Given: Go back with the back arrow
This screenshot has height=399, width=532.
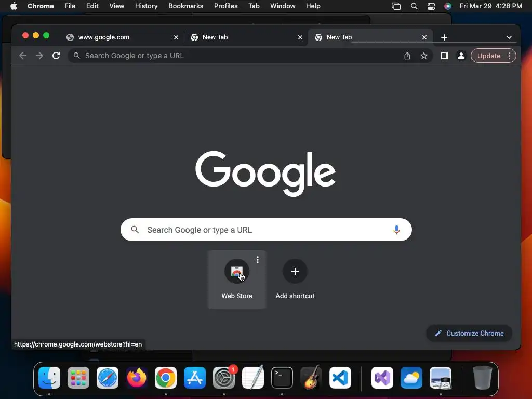Looking at the screenshot, I should [23, 56].
